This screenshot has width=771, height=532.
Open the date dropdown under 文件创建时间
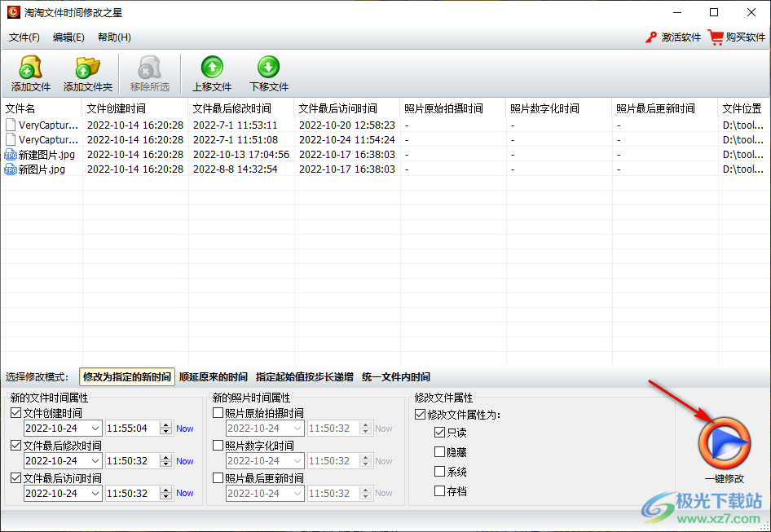pyautogui.click(x=95, y=429)
